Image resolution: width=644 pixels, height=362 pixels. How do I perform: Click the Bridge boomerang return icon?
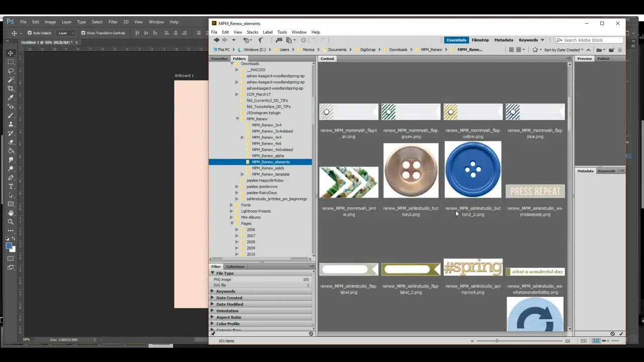[x=261, y=40]
